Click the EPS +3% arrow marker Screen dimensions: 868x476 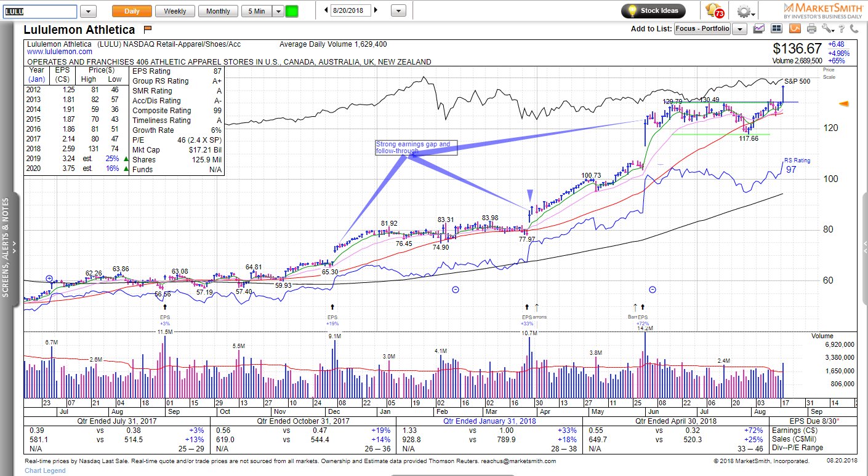164,306
